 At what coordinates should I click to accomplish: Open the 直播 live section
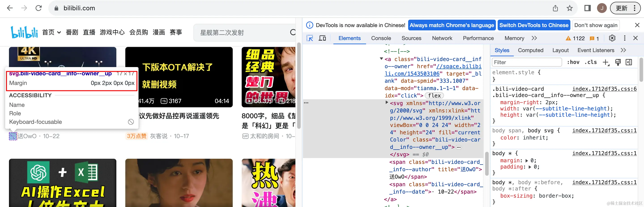89,32
